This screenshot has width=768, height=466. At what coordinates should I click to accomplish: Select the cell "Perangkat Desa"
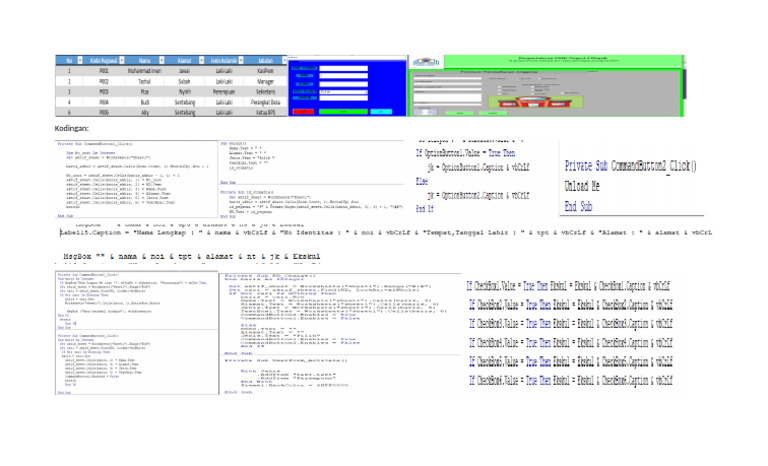(x=265, y=102)
